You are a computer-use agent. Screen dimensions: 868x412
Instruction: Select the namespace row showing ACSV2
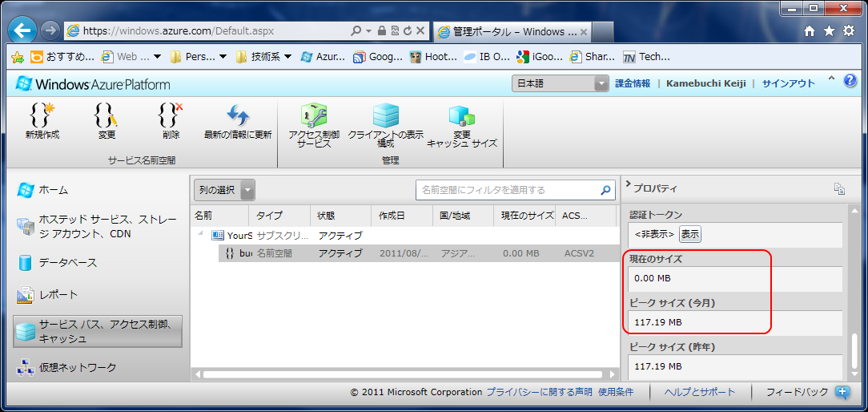point(419,253)
